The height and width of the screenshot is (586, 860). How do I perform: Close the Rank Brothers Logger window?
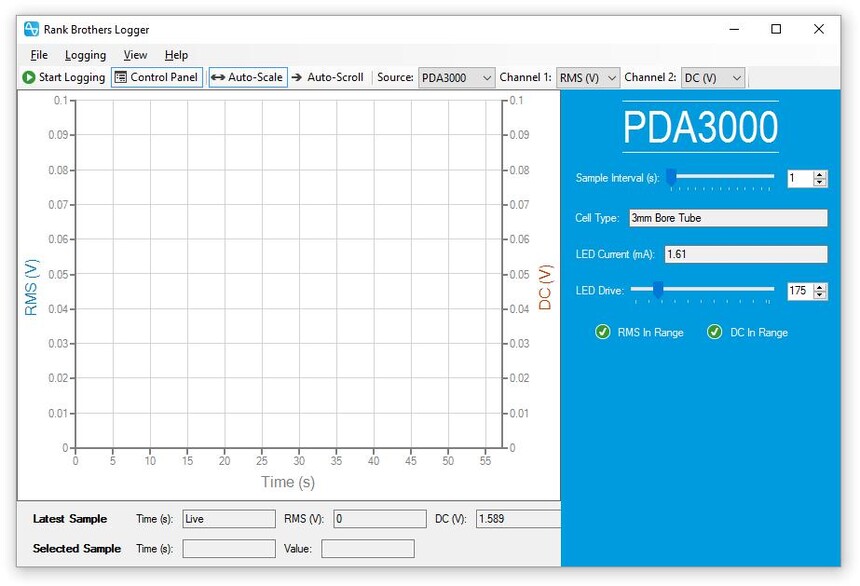(818, 29)
